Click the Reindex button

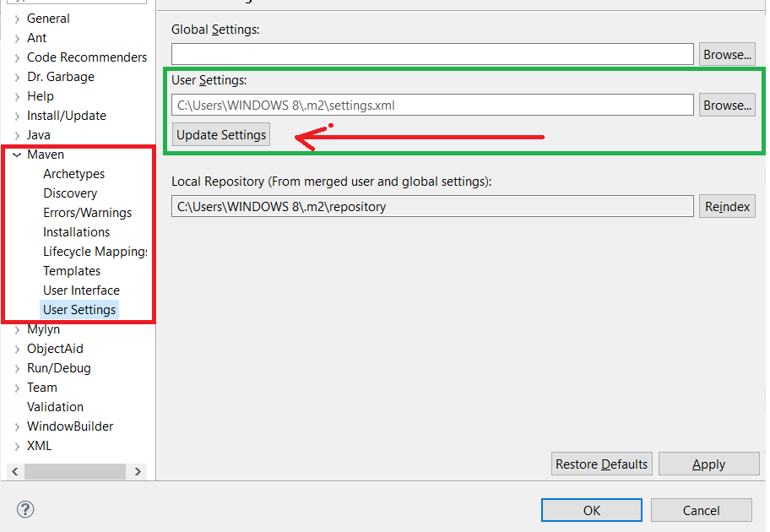pyautogui.click(x=726, y=206)
